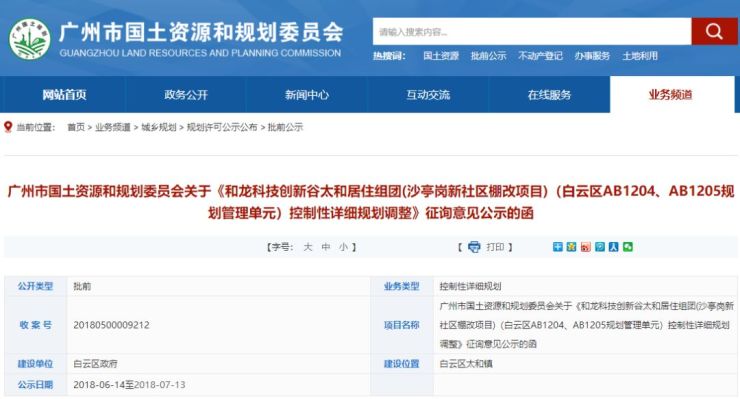Click the search input field
Viewport: 740px width, 399px height.
click(x=532, y=32)
